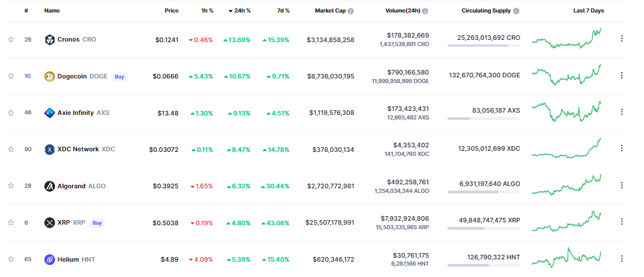Toggle watchlist star for Axie Infinity
644x277 pixels.
11,113
